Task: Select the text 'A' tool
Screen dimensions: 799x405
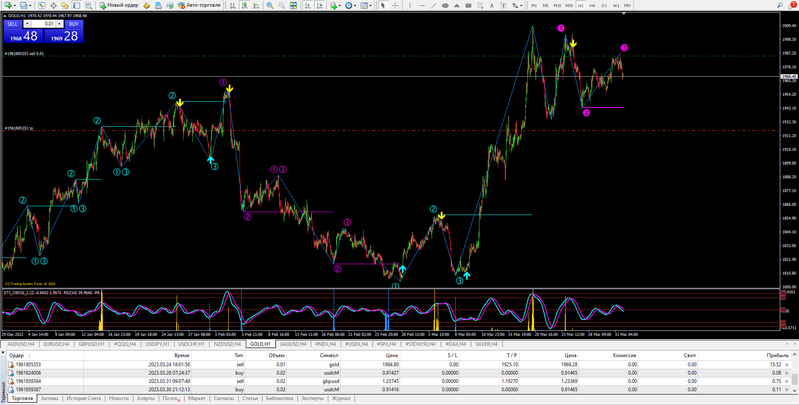Action: tap(492, 6)
